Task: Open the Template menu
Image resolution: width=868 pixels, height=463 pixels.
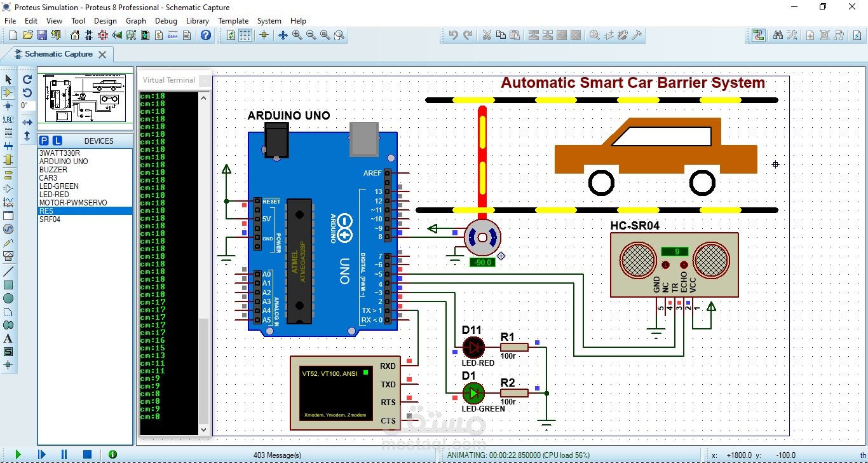Action: click(x=233, y=20)
